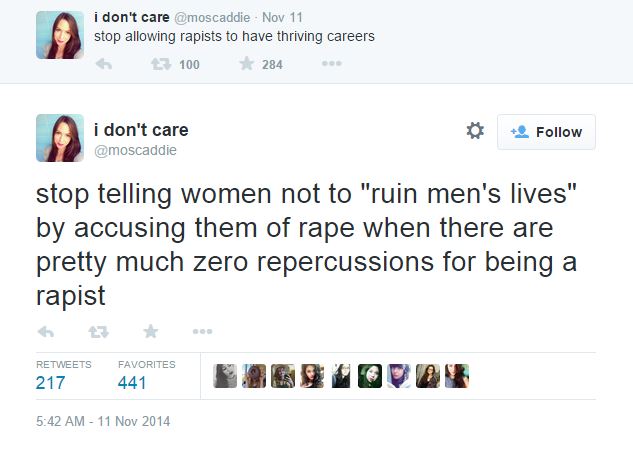Open the 5:42 AM - 11 Nov 2014 timestamp
Viewport: 633px width, 459px height.
click(x=103, y=421)
